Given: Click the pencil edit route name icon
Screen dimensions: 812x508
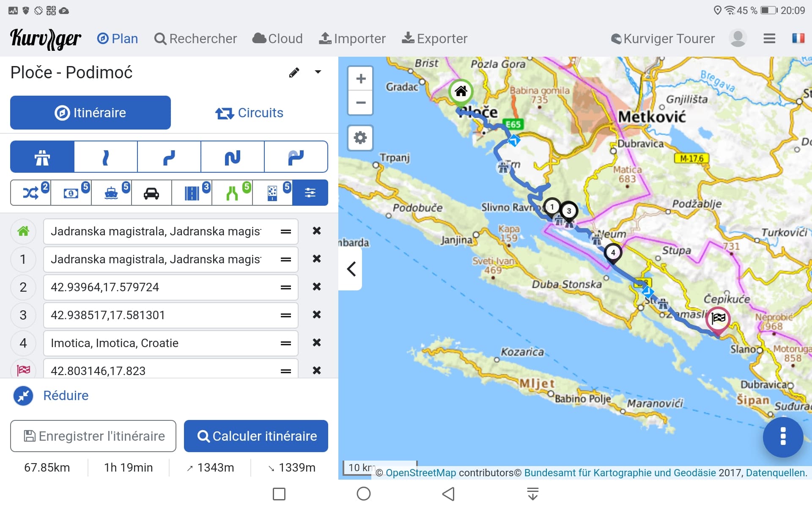Looking at the screenshot, I should point(294,73).
